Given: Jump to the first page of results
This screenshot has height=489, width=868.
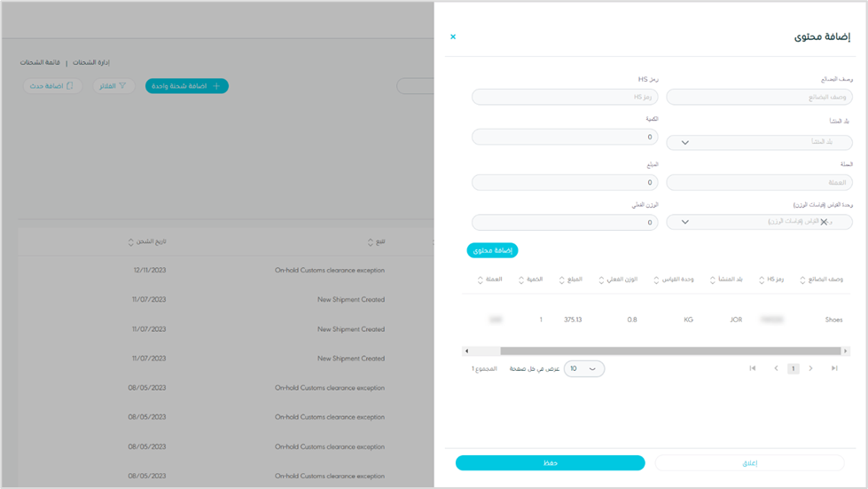Looking at the screenshot, I should (x=753, y=368).
